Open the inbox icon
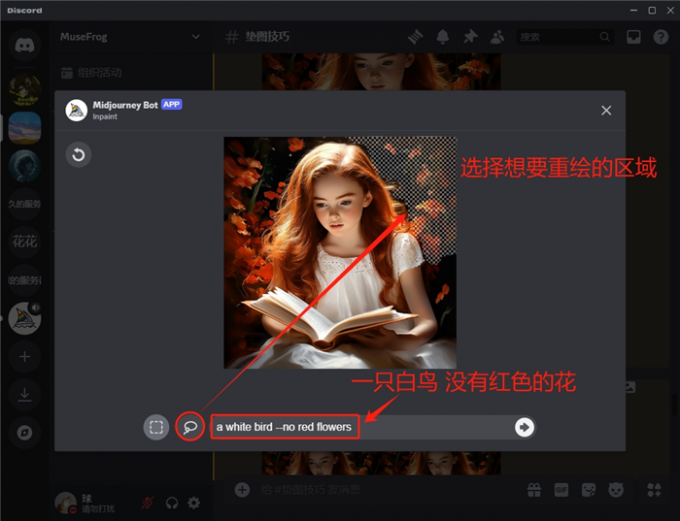 click(634, 37)
